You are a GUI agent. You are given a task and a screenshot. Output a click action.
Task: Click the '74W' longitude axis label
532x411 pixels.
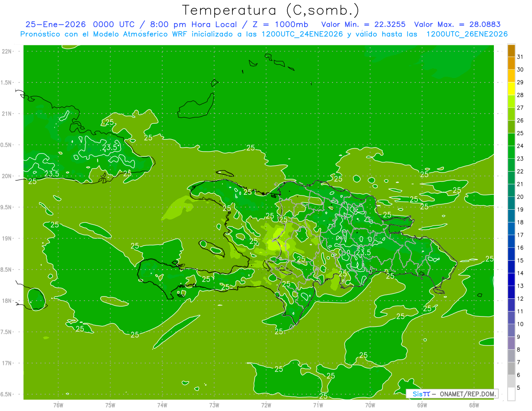coord(162,405)
